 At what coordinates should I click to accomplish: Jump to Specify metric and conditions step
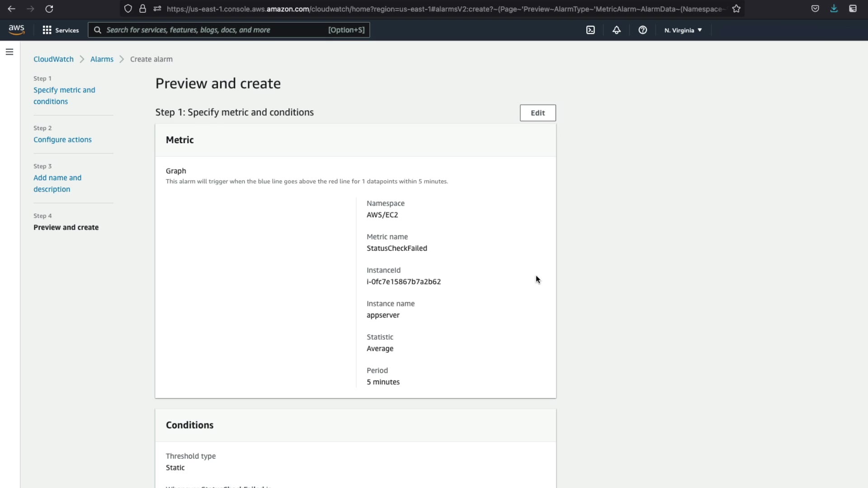pos(64,96)
